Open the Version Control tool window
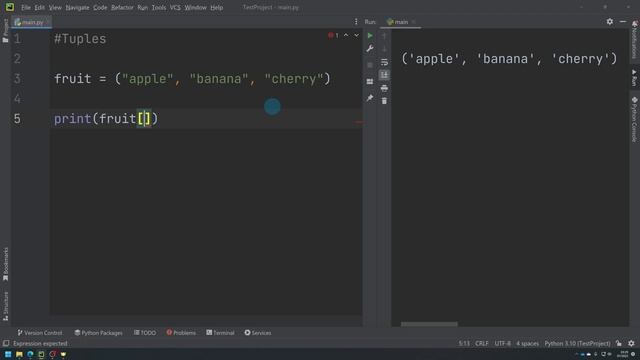Viewport: 640px width, 360px height. (40, 333)
